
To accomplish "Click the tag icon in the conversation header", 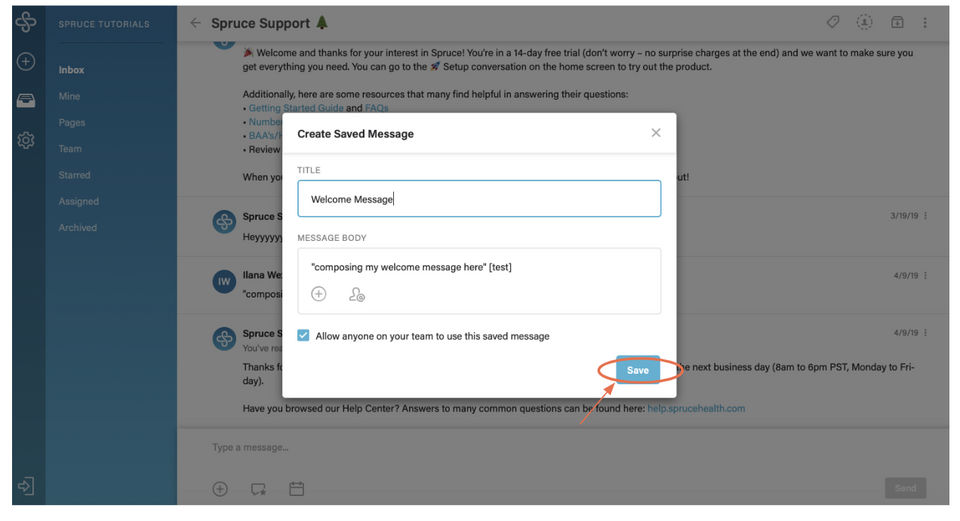I will [833, 22].
